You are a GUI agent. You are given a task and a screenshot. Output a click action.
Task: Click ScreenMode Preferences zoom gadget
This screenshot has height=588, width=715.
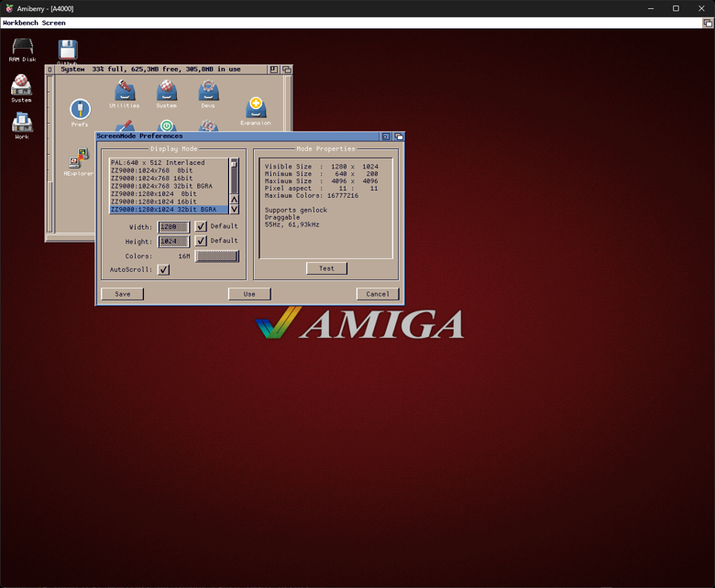[386, 136]
